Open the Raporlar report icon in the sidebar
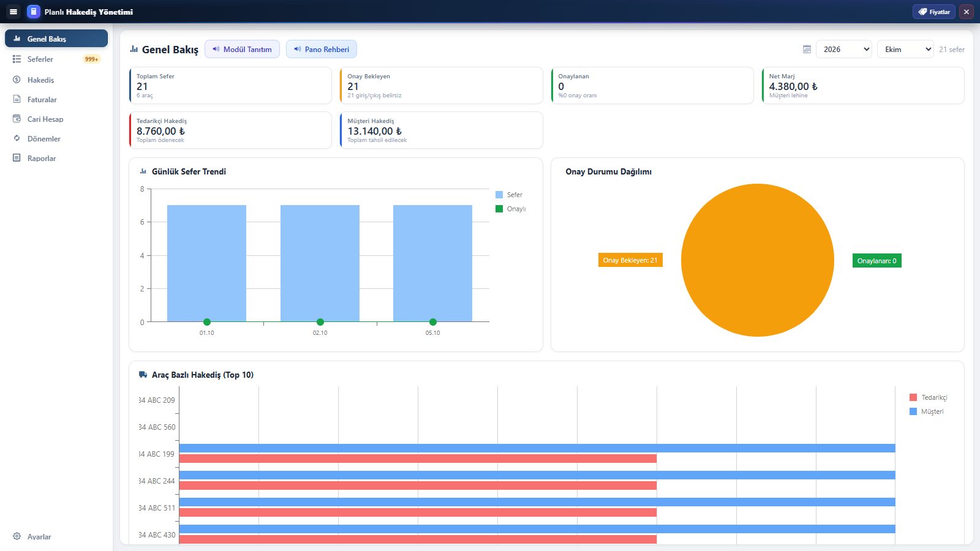The width and height of the screenshot is (980, 551). click(x=17, y=159)
